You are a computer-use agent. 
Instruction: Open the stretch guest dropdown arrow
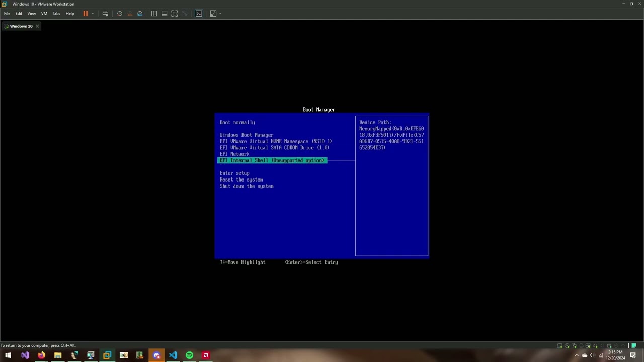220,14
